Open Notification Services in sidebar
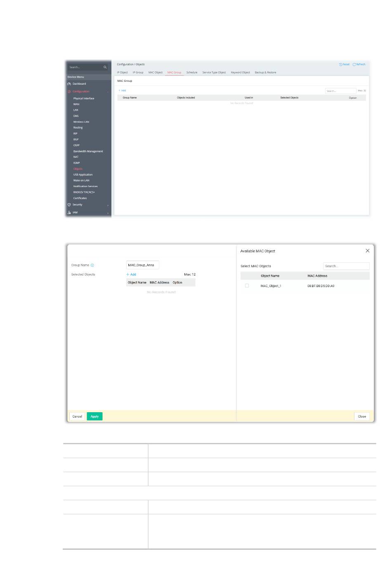Viewport: 392px width, 577px height. click(85, 186)
